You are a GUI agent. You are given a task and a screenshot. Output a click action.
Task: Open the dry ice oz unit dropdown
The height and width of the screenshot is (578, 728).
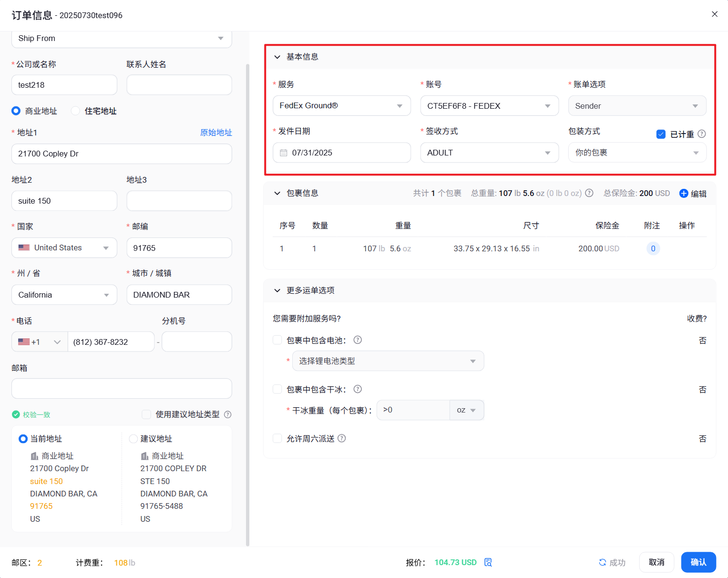point(467,410)
